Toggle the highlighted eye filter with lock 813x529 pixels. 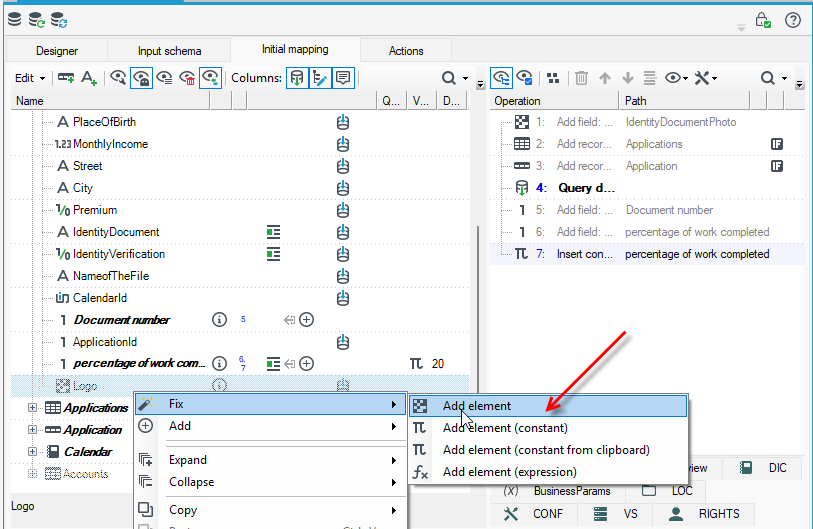point(141,78)
